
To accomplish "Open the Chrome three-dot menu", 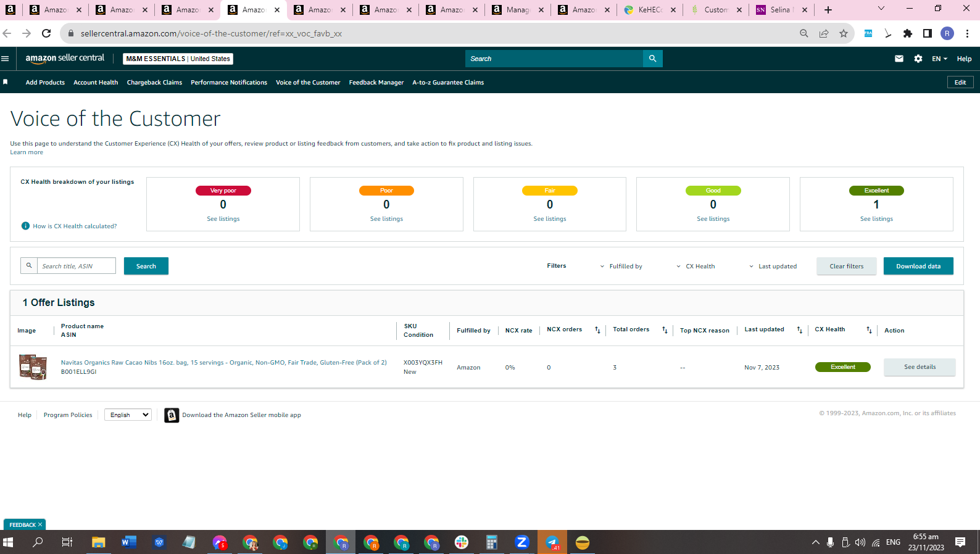I will [967, 33].
